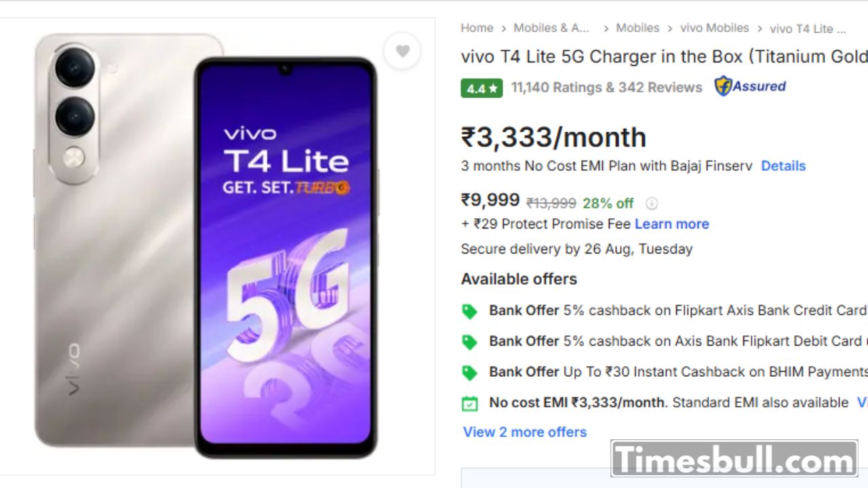This screenshot has height=488, width=868.
Task: Click the vivo T4 Lite 5G product title
Action: [664, 57]
